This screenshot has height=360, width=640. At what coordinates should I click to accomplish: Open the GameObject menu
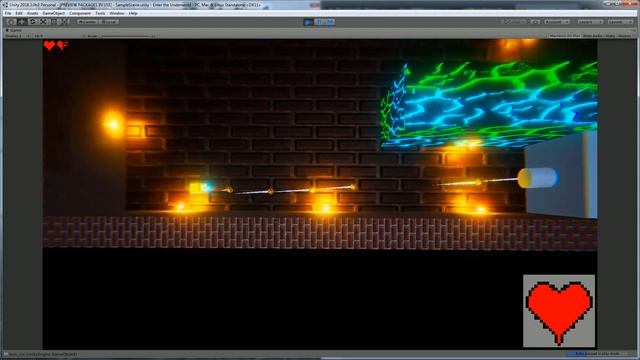pyautogui.click(x=53, y=13)
